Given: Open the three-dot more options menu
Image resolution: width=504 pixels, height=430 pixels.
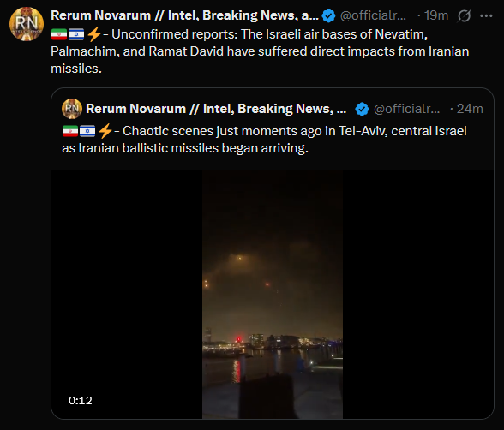Looking at the screenshot, I should (x=486, y=15).
